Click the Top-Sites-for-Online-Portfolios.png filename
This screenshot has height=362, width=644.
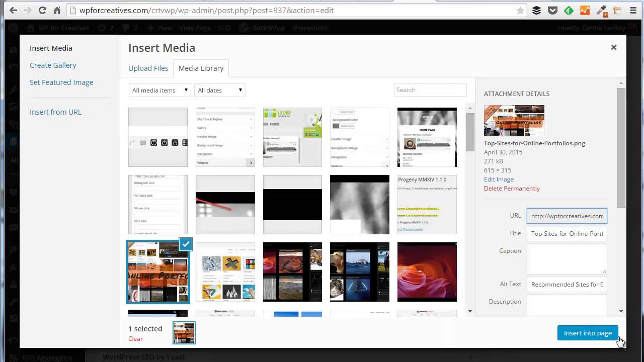tap(534, 143)
